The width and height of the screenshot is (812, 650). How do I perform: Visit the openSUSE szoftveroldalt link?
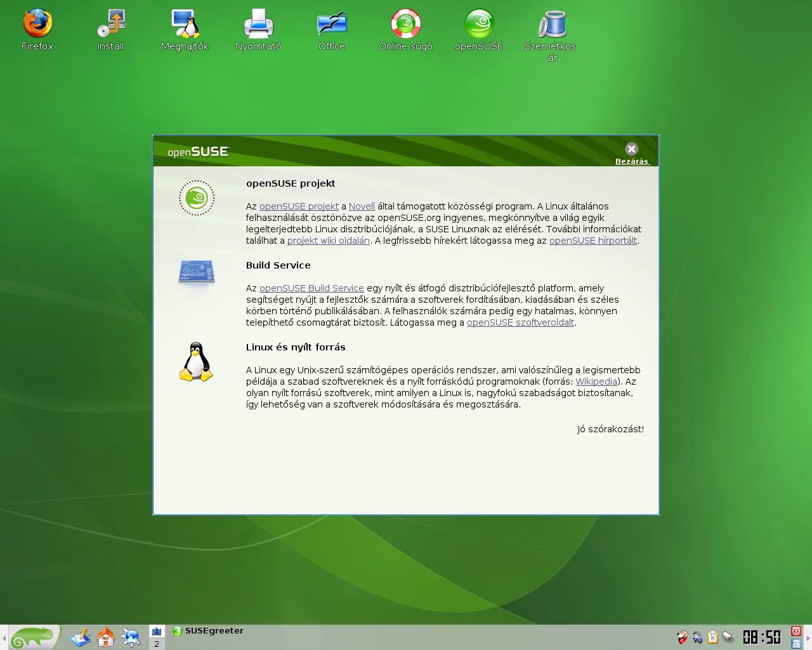click(x=521, y=322)
